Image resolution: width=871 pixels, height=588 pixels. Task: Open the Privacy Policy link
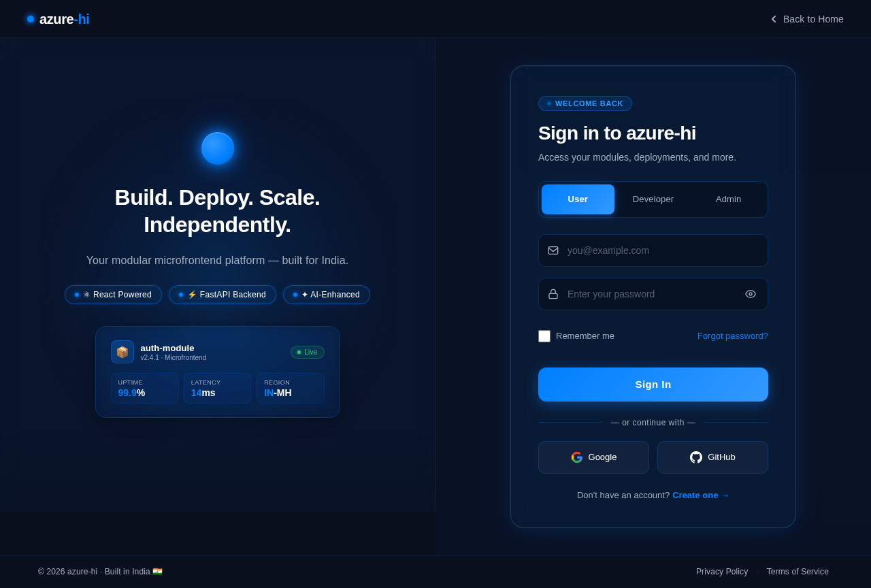pos(722,572)
